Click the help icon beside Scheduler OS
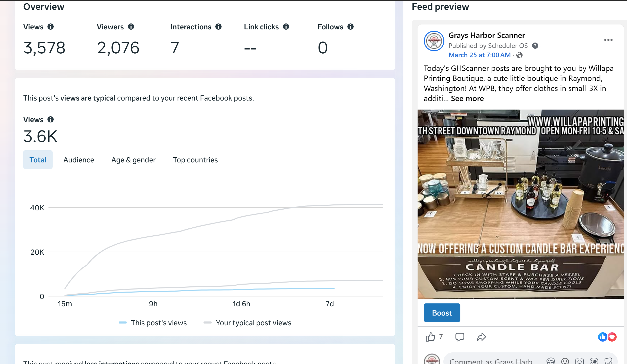This screenshot has height=364, width=627. tap(535, 46)
